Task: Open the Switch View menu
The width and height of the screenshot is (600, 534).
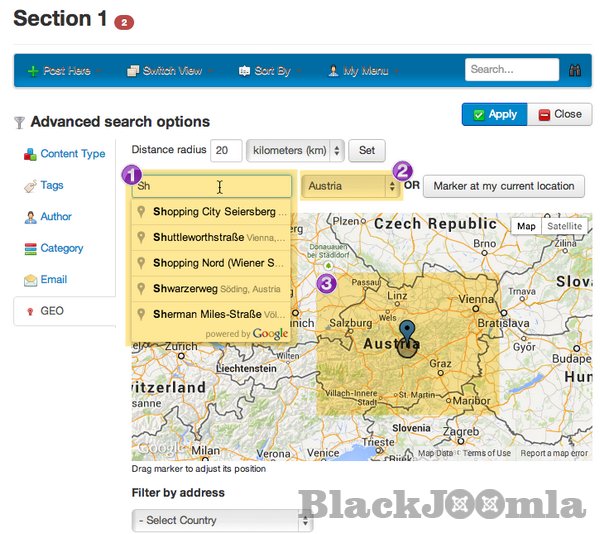Action: coord(165,71)
